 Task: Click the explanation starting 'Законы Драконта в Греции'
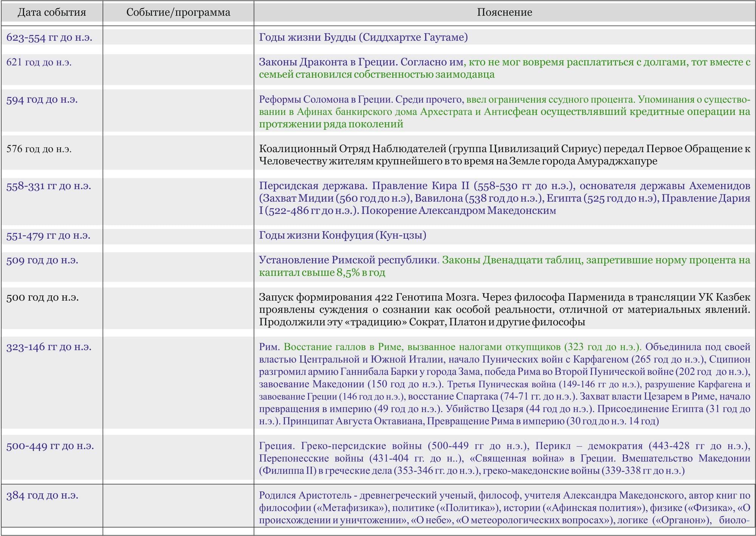pos(505,68)
